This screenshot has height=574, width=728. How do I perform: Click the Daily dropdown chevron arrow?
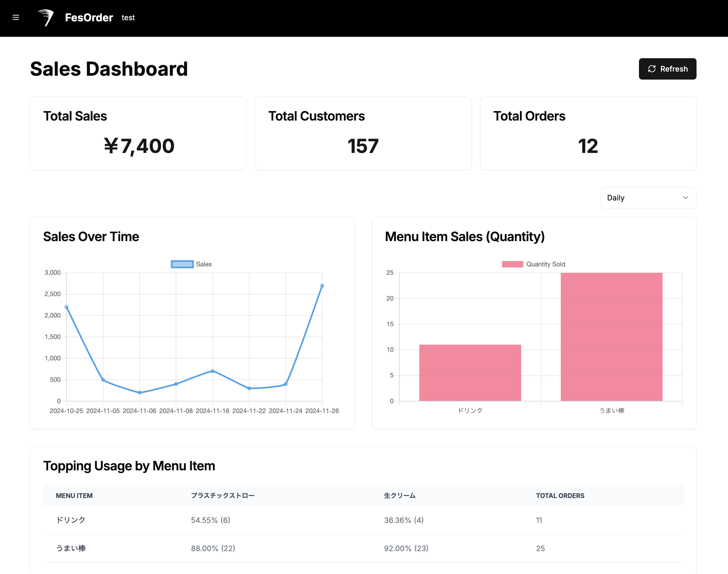pyautogui.click(x=685, y=197)
